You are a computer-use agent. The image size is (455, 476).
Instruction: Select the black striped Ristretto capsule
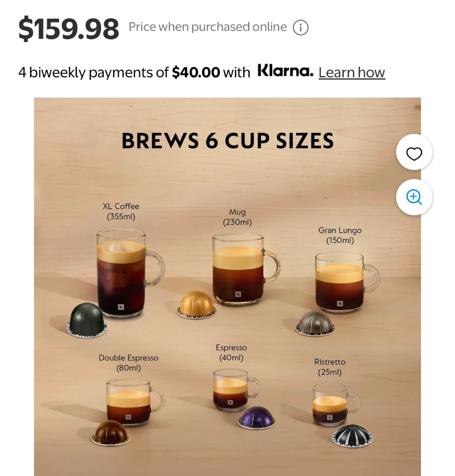pyautogui.click(x=352, y=435)
